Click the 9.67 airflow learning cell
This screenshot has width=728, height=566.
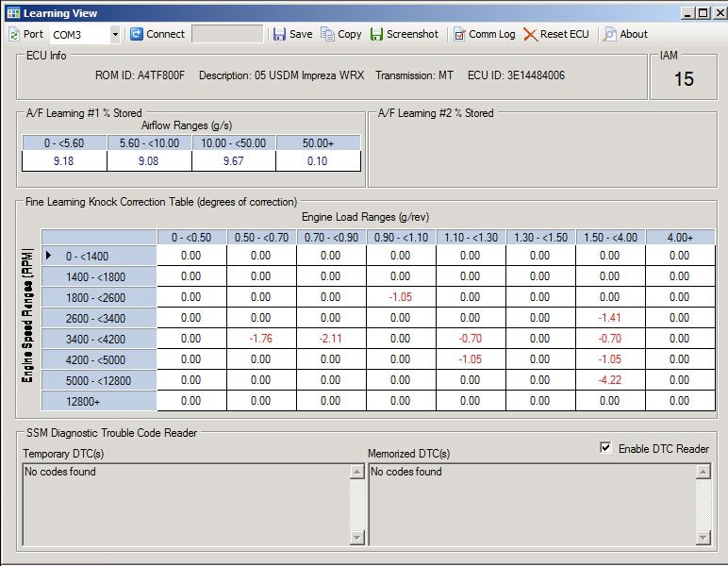click(234, 161)
